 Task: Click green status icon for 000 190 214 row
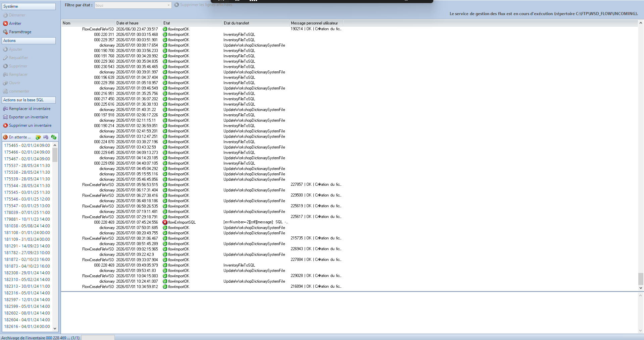[x=165, y=126]
